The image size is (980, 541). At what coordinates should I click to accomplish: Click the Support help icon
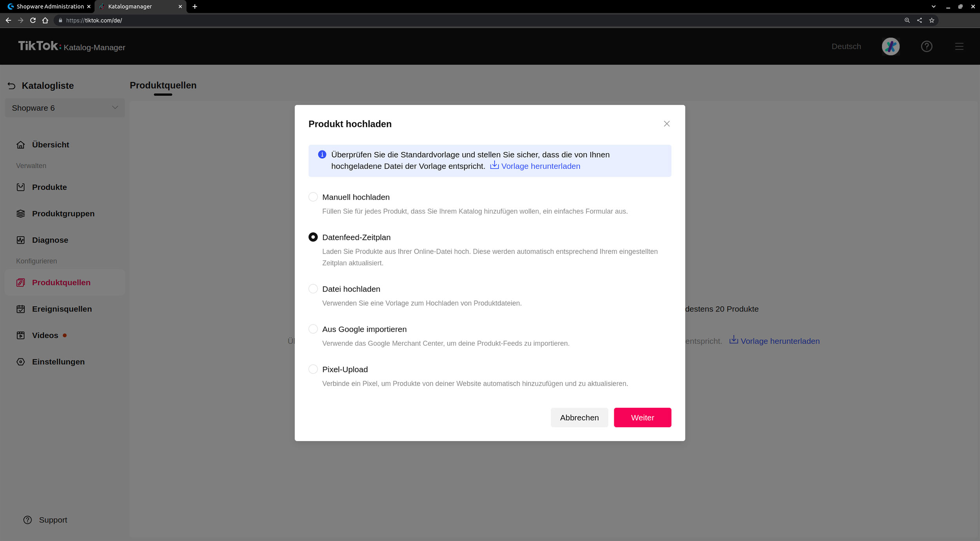coord(27,520)
